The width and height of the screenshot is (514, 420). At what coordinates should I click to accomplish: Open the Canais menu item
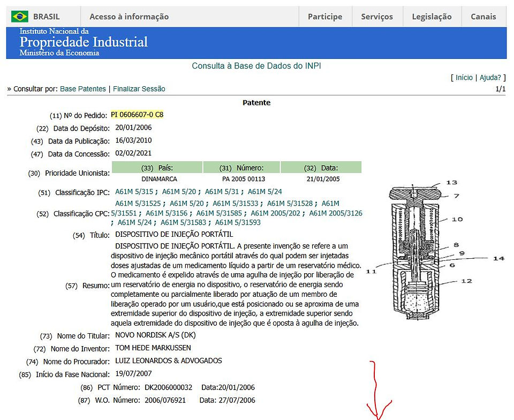483,17
